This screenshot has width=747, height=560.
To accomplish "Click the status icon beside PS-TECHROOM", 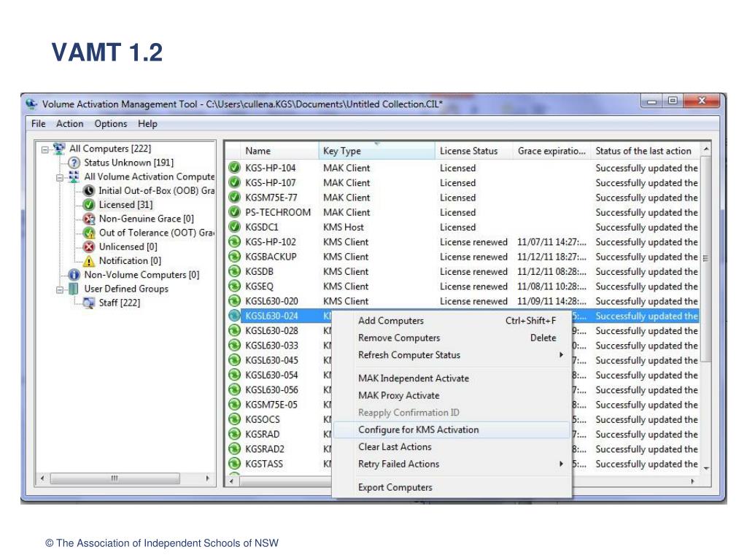I will (234, 212).
